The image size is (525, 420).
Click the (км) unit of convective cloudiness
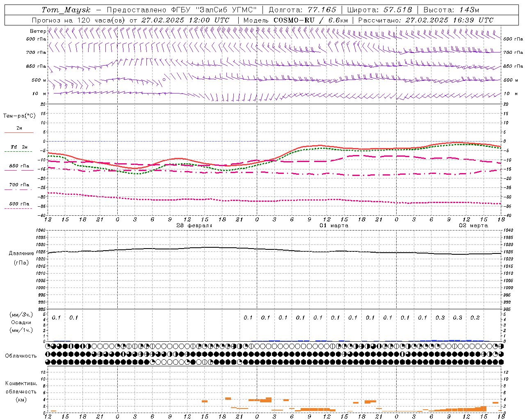pyautogui.click(x=21, y=399)
